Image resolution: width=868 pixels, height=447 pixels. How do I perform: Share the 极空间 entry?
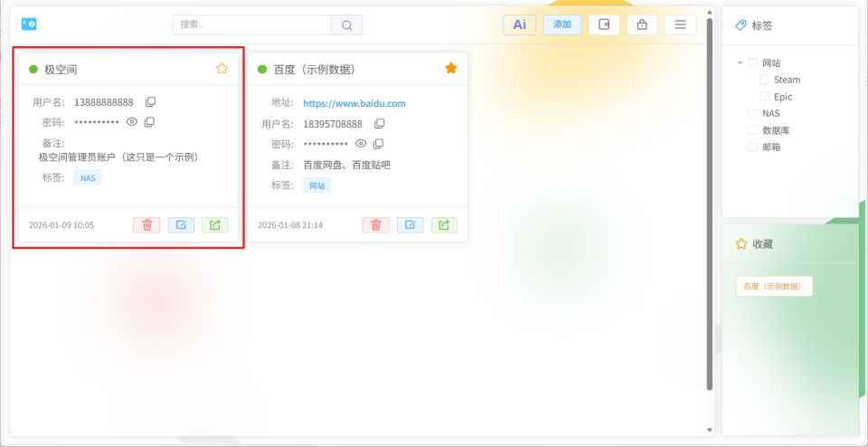pos(215,225)
